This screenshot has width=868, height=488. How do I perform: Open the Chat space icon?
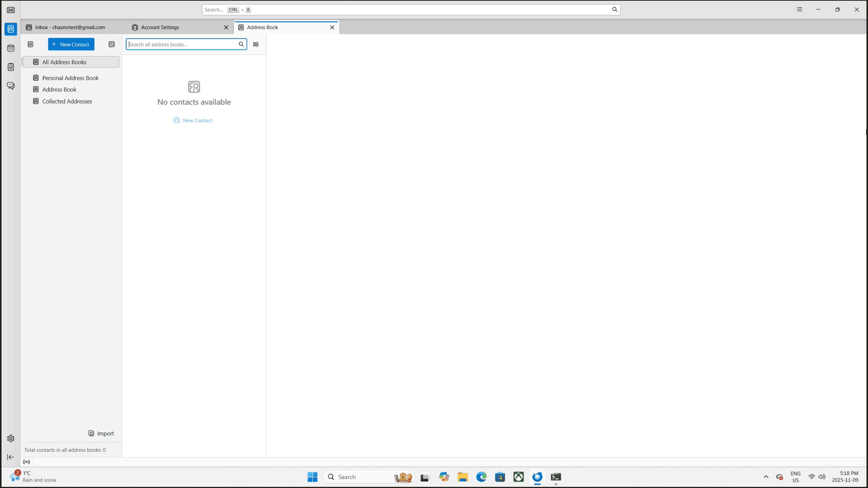[x=11, y=86]
